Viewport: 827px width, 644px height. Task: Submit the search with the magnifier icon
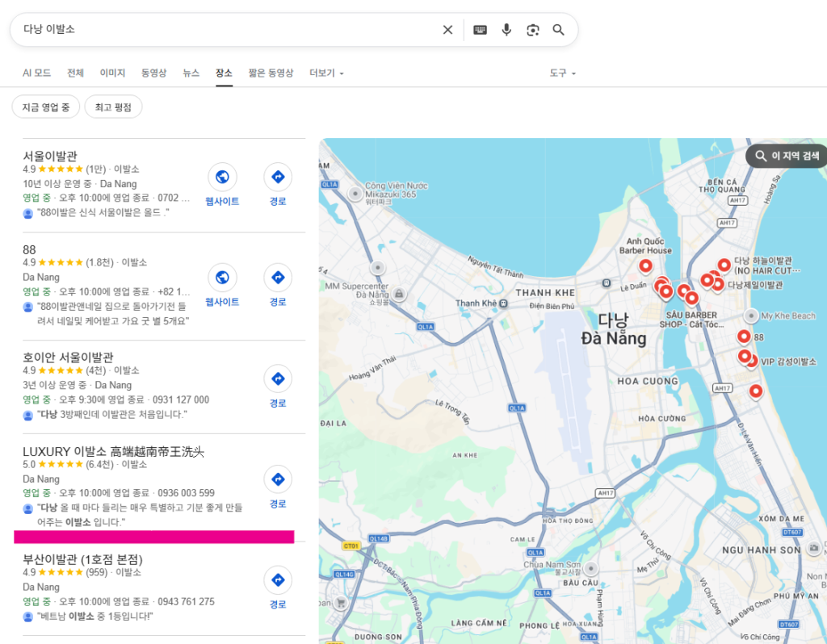pos(559,30)
